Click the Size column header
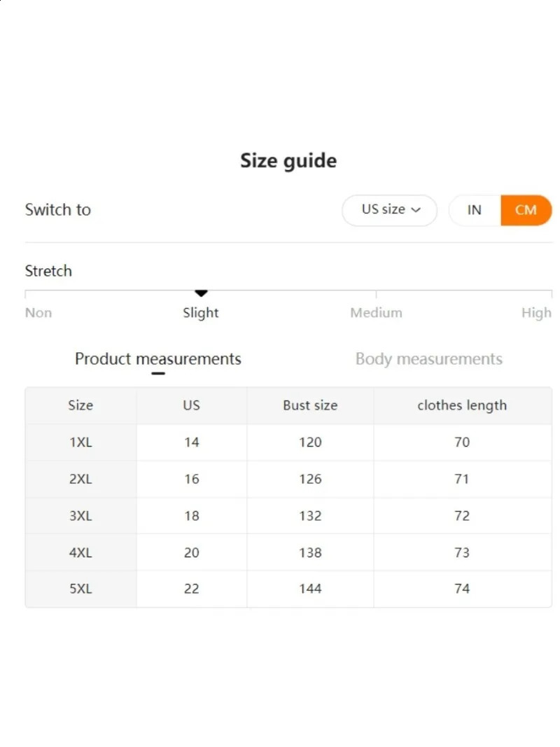Screen dimensions: 560x747 click(80, 405)
